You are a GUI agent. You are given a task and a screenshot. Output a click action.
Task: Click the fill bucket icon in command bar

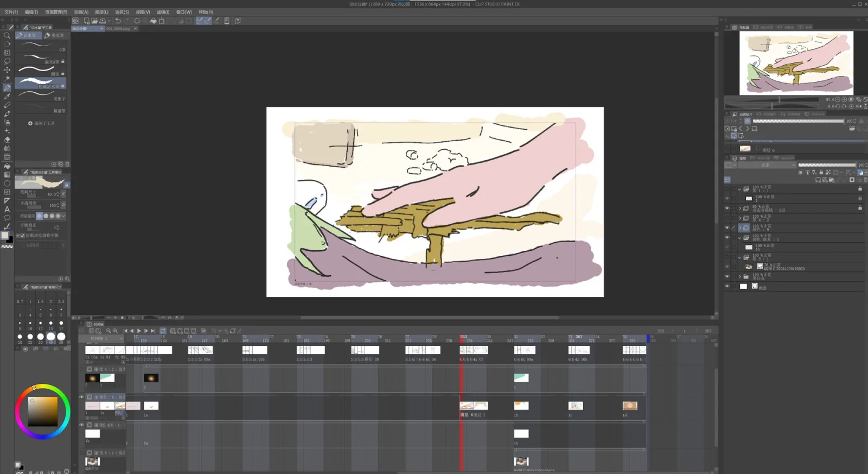coord(154,21)
